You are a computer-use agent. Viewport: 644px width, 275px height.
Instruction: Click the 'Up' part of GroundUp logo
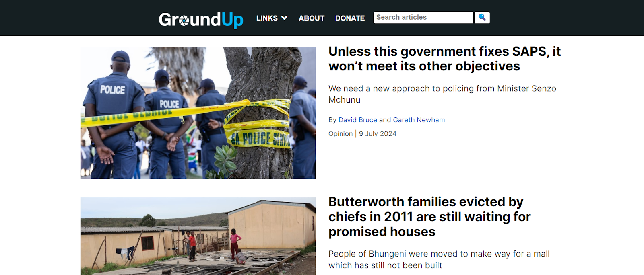click(232, 20)
